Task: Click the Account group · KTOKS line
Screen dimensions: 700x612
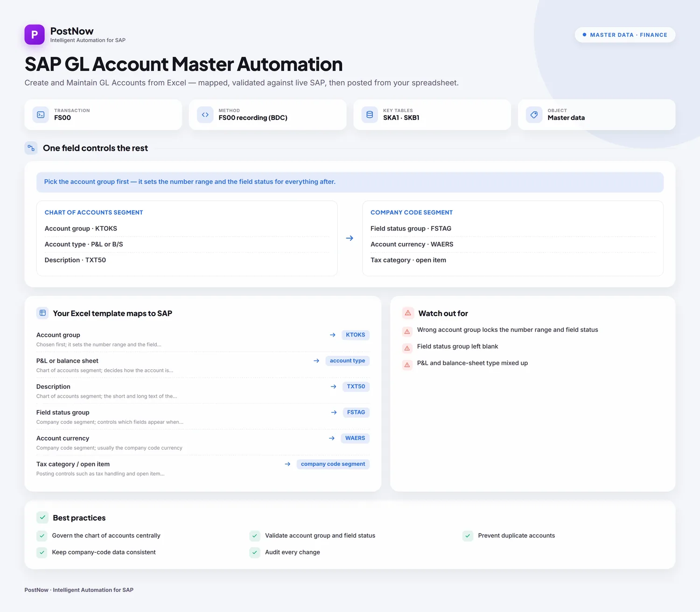Action: click(x=81, y=228)
